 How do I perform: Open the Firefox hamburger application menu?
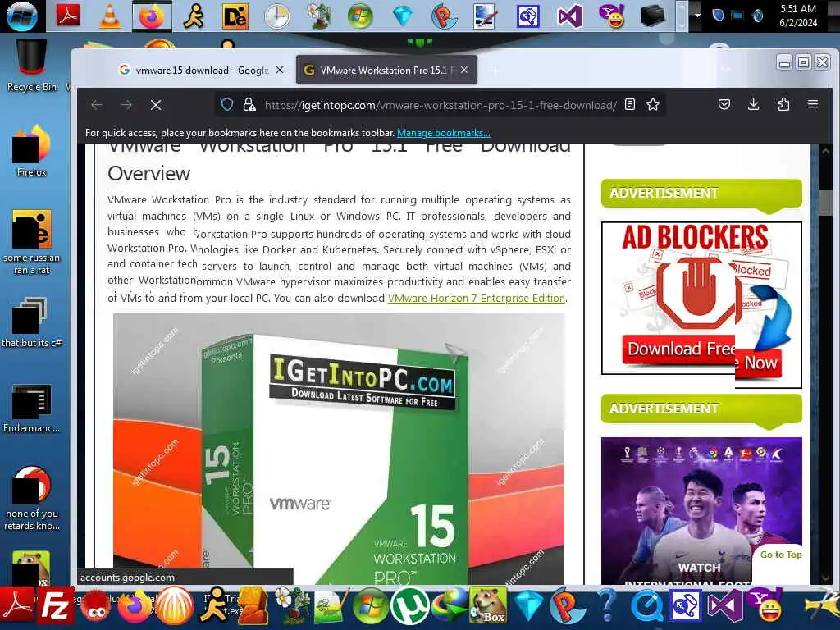813,104
